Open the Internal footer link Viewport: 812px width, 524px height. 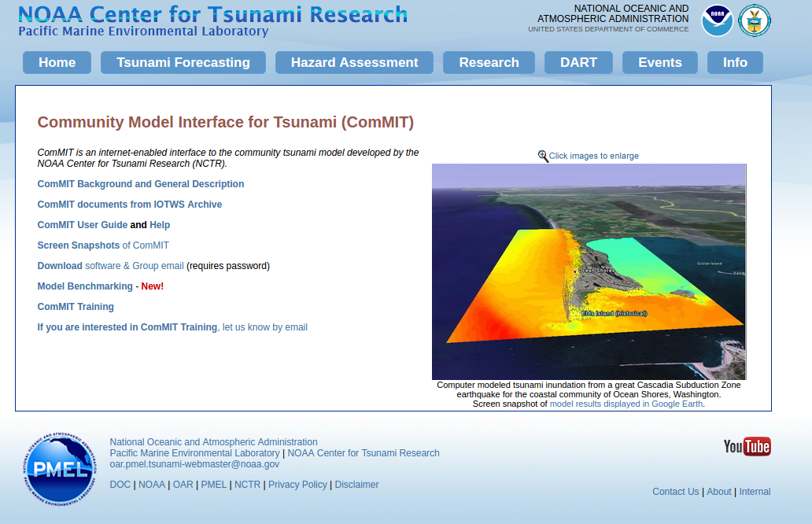tap(755, 492)
